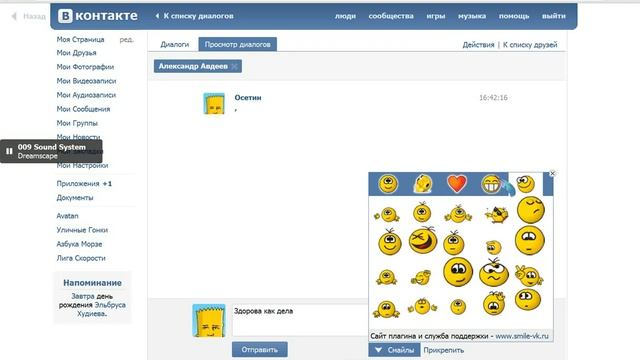Viewport: 640px width, 360px height.
Task: Launch Уличные Гонки game
Action: click(82, 230)
